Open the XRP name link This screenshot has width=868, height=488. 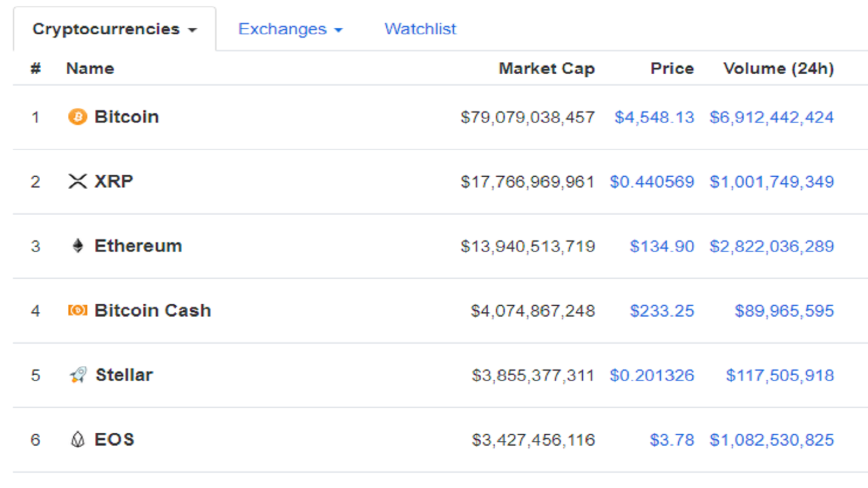[x=114, y=181]
